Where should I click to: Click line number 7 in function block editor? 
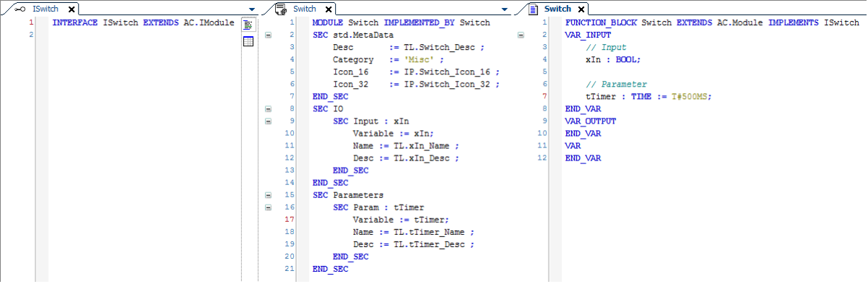click(544, 96)
